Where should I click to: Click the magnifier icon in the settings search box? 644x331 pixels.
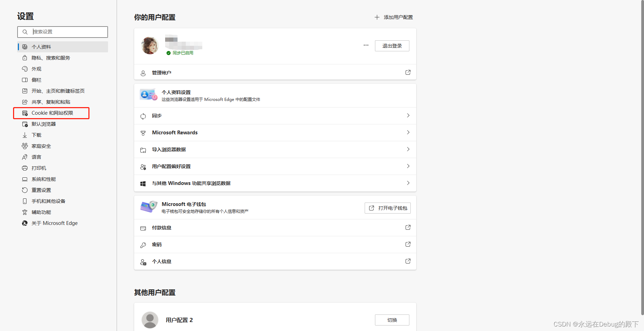click(25, 32)
